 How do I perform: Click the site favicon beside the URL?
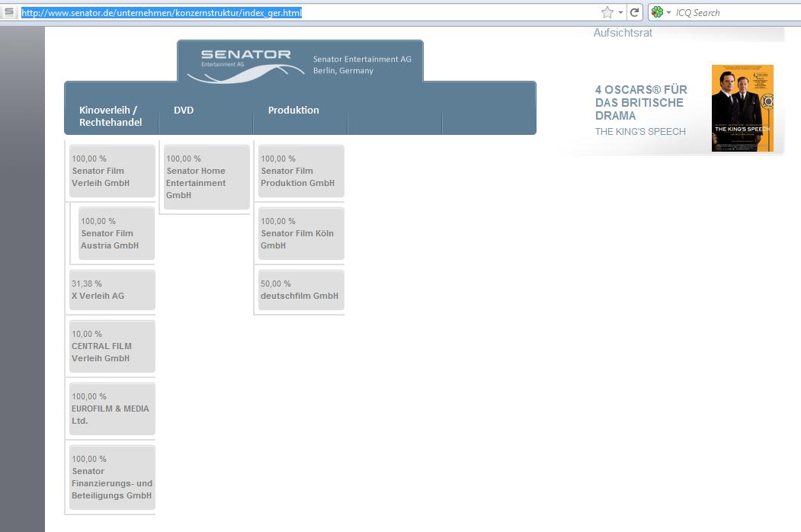point(8,12)
